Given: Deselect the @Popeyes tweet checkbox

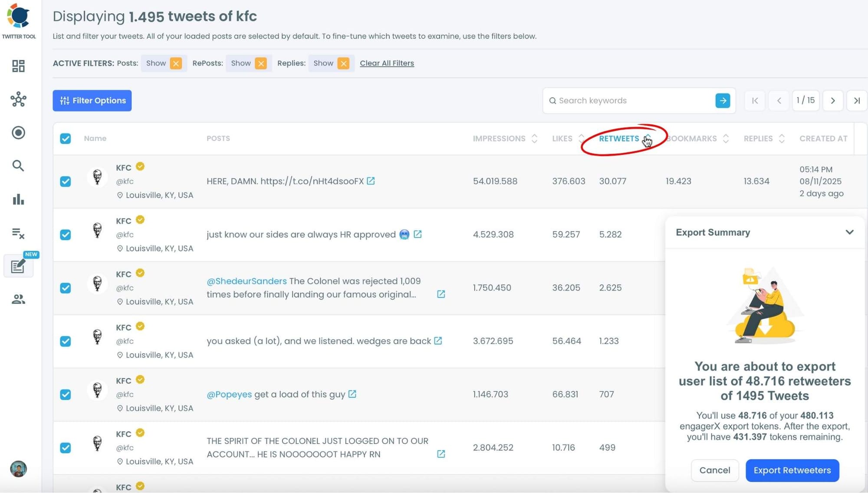Looking at the screenshot, I should click(x=66, y=394).
